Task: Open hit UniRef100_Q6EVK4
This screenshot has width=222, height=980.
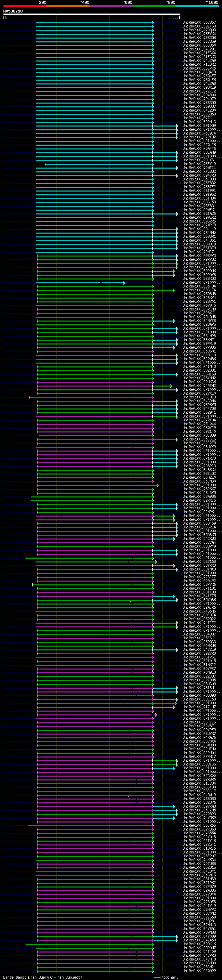Action: tap(199, 34)
